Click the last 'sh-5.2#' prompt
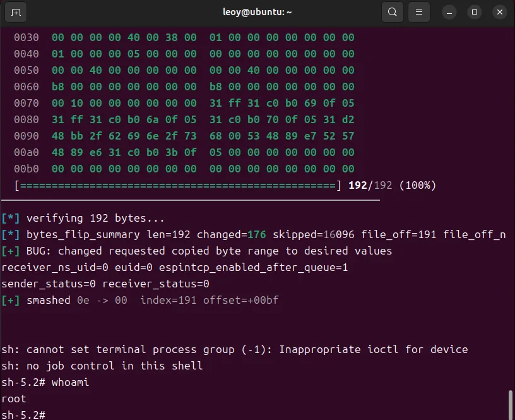Screen dimensions: 515x420 click(23, 415)
